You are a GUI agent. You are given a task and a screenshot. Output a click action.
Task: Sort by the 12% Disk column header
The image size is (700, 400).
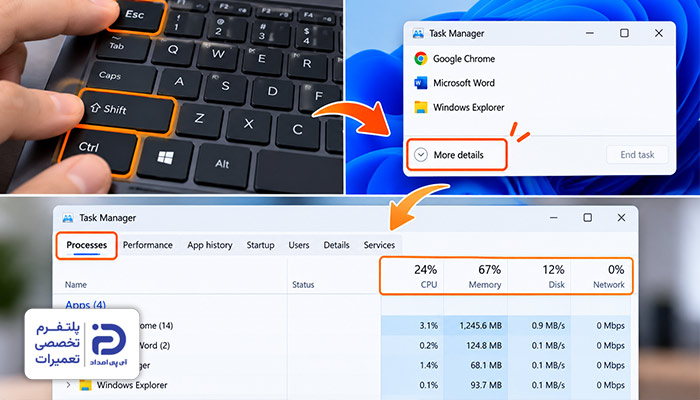point(539,276)
